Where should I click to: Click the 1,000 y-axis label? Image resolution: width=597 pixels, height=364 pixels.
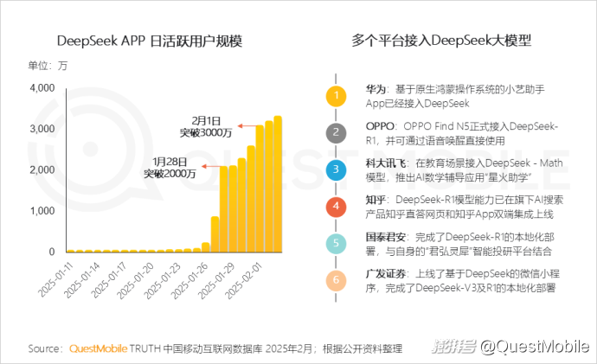[42, 211]
